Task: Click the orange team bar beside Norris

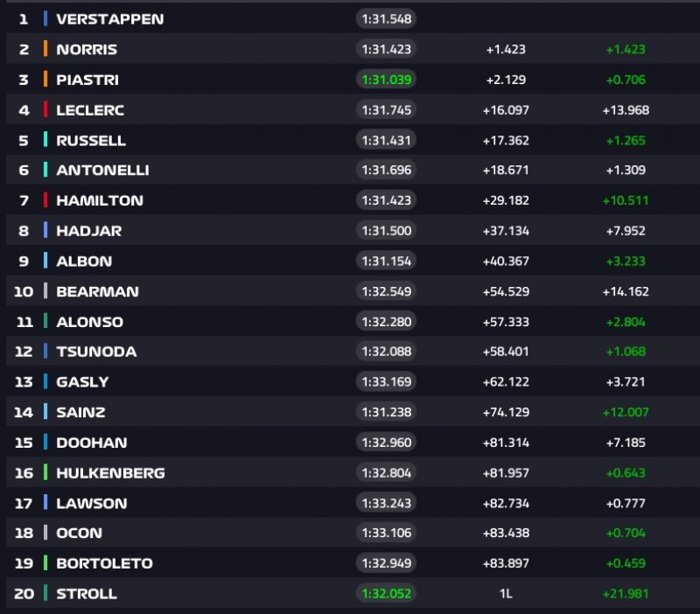Action: [45, 49]
